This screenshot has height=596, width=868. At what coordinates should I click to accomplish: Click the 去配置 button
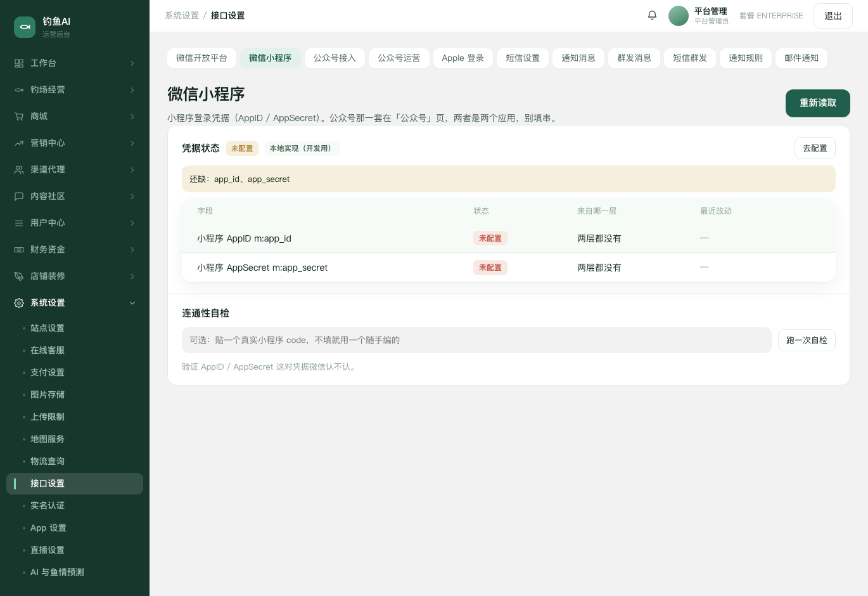815,148
